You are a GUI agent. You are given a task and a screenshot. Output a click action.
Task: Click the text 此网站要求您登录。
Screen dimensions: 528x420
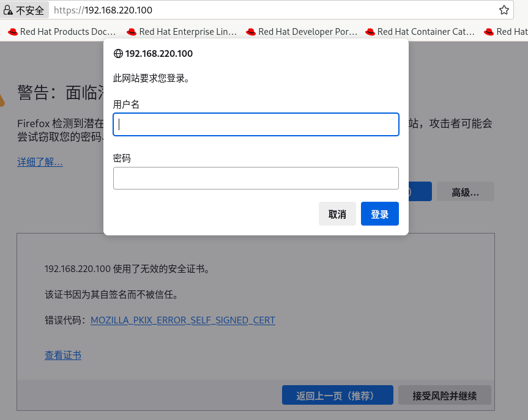click(151, 78)
